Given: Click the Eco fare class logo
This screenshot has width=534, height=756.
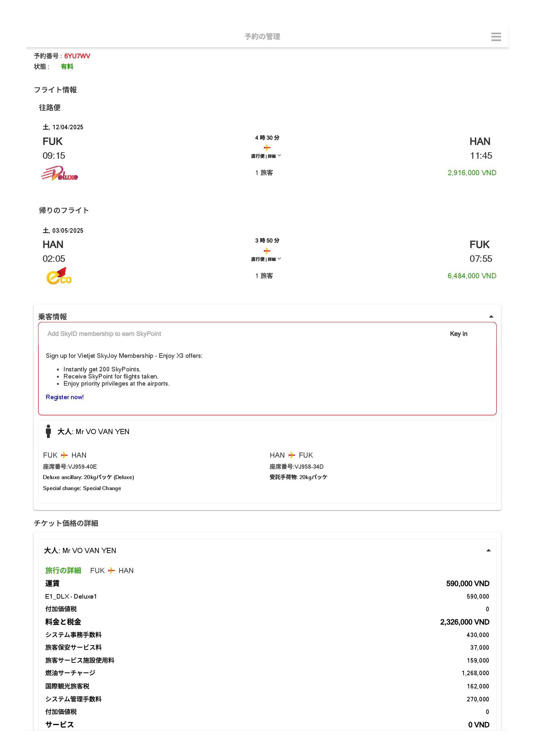Looking at the screenshot, I should click(x=59, y=276).
